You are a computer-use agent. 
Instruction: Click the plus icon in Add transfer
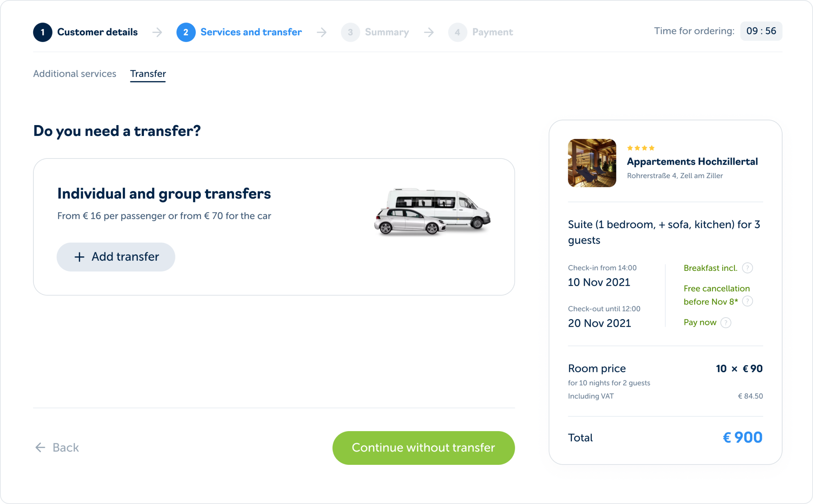pyautogui.click(x=79, y=257)
